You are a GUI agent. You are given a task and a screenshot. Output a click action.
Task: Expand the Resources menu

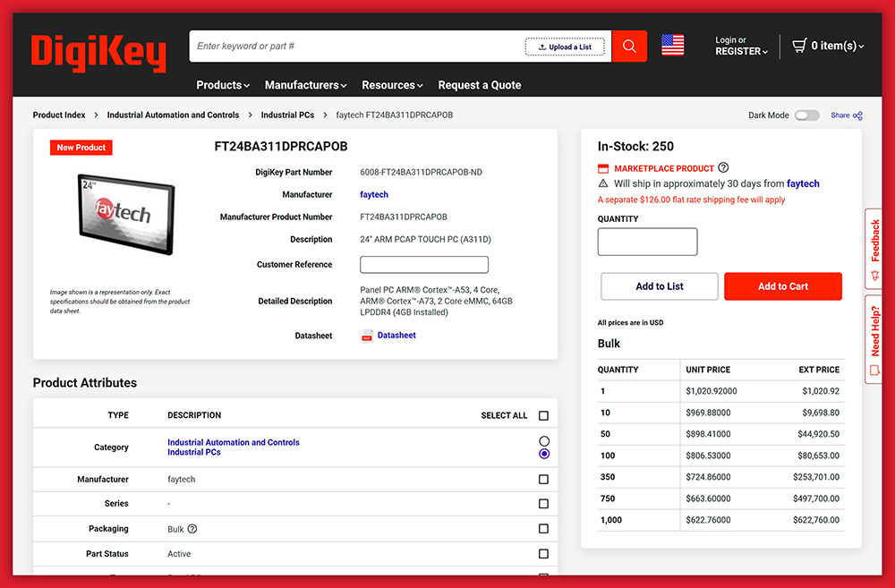click(x=392, y=85)
